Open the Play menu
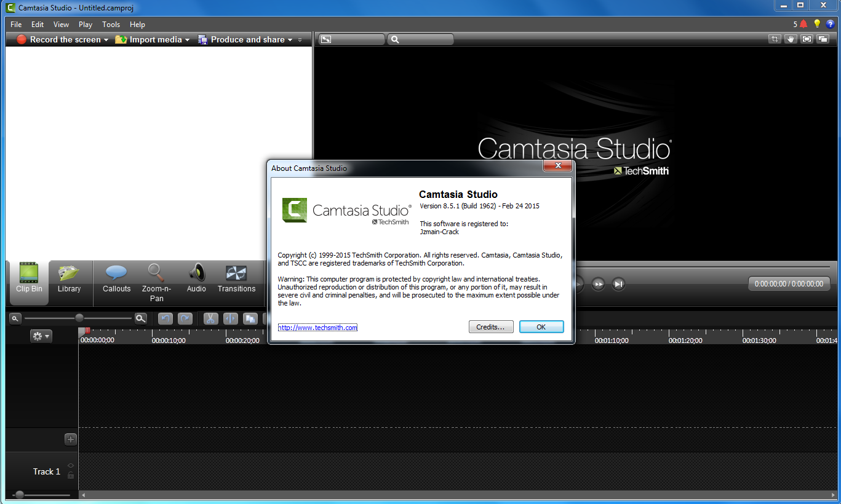Image resolution: width=841 pixels, height=504 pixels. tap(86, 25)
